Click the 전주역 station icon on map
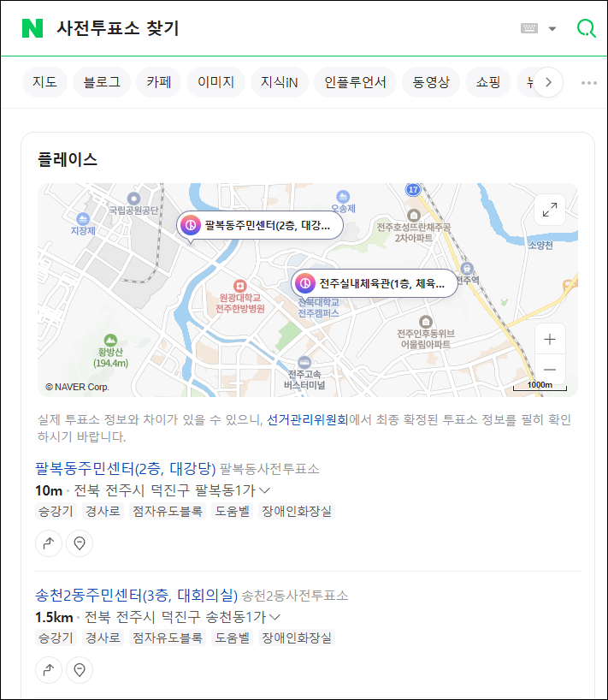Viewport: 608px width, 700px height. coord(467,269)
